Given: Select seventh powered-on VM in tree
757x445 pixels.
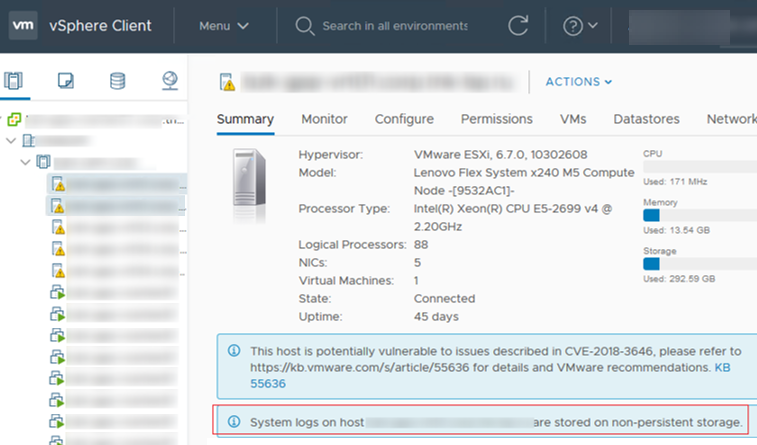Looking at the screenshot, I should (114, 421).
